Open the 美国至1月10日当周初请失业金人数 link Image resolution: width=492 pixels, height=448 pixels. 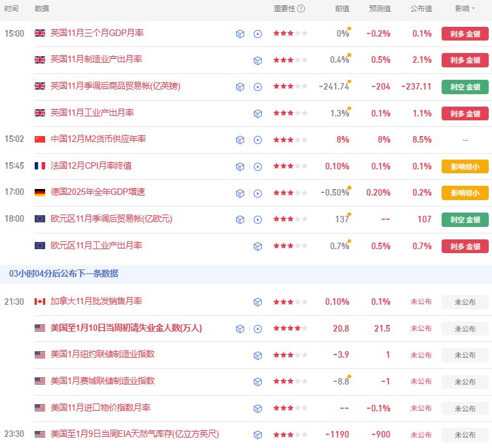click(x=126, y=328)
